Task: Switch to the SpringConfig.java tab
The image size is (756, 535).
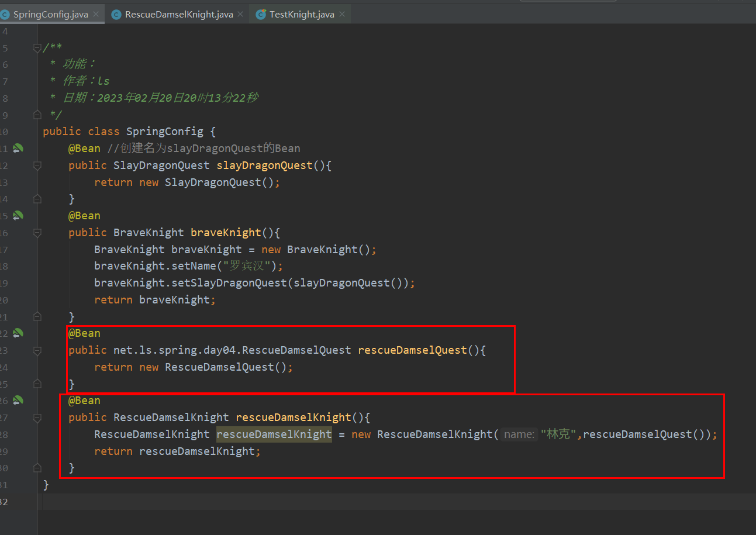Action: (x=50, y=15)
